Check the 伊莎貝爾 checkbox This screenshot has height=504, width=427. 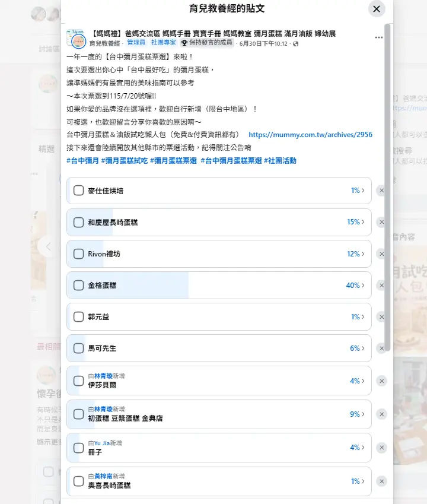tap(79, 381)
